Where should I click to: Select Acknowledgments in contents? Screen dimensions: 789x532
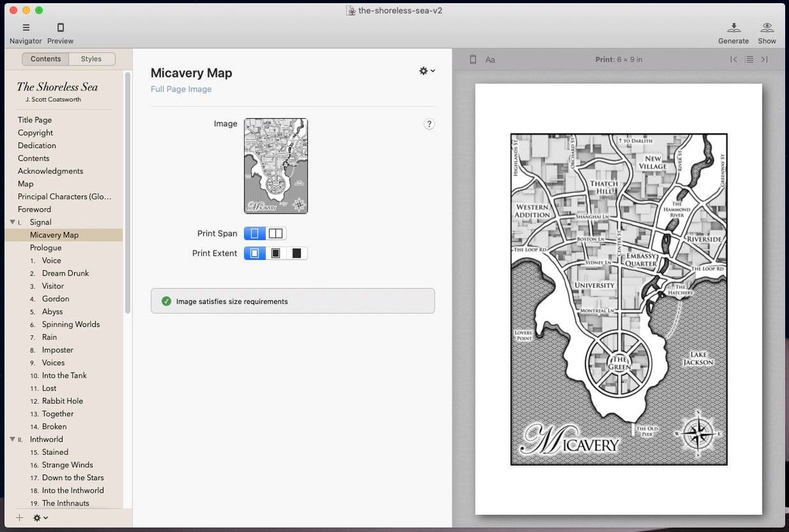point(51,172)
